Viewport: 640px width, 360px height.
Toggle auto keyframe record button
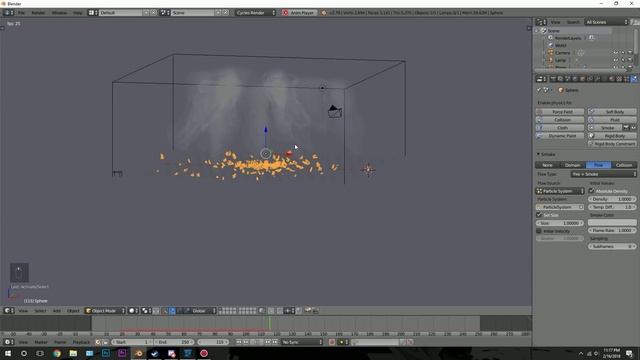[332, 342]
